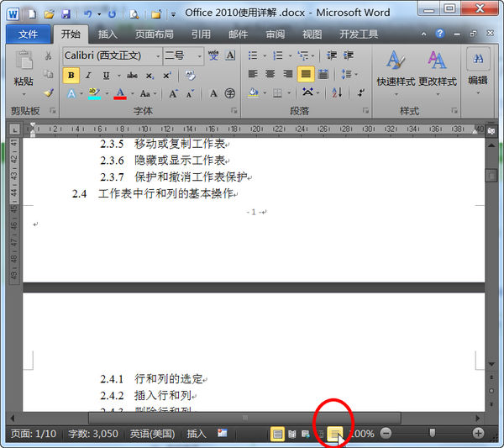Select the Format Painter brush
This screenshot has width=504, height=448.
pyautogui.click(x=49, y=93)
